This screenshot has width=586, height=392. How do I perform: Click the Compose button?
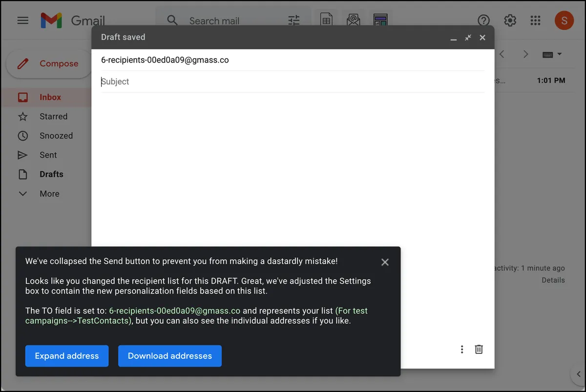[x=49, y=63]
